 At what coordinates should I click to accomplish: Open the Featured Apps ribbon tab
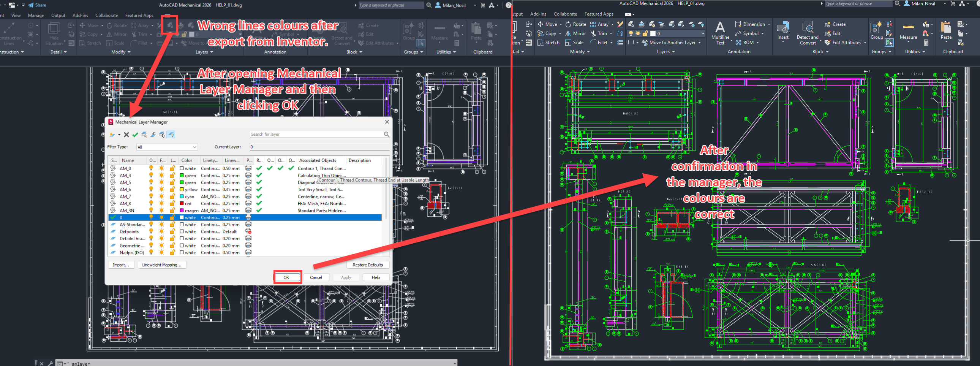[139, 15]
